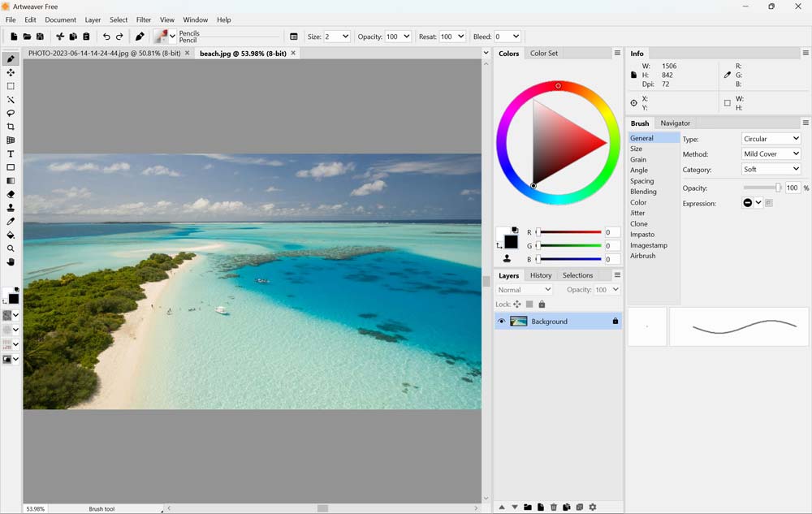This screenshot has height=514, width=812.
Task: Open the Filter menu
Action: click(144, 19)
